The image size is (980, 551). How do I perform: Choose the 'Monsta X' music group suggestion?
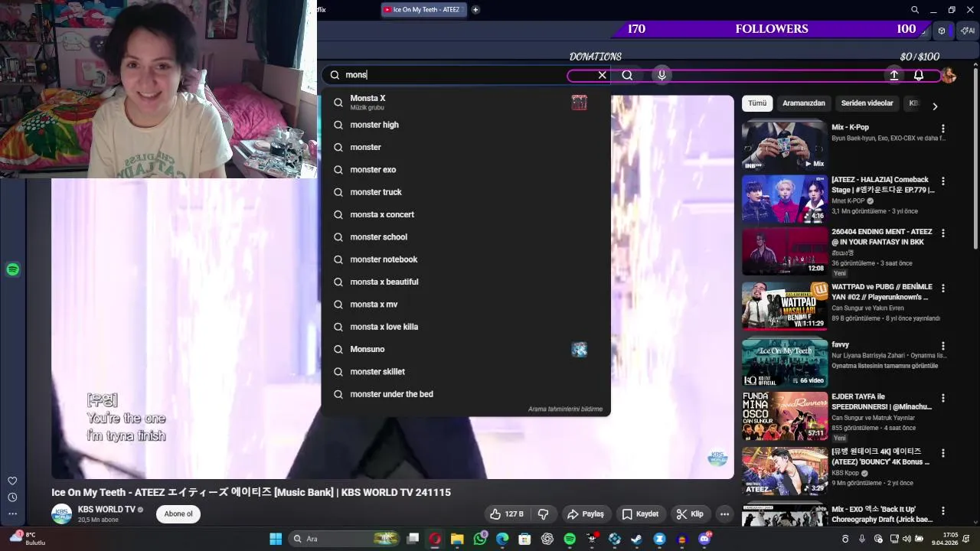tap(465, 102)
